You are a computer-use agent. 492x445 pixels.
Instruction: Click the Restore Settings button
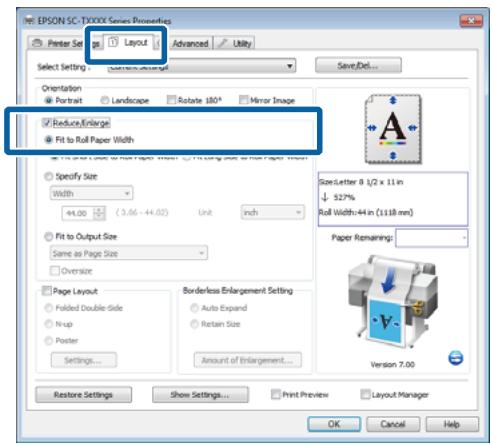click(x=83, y=395)
